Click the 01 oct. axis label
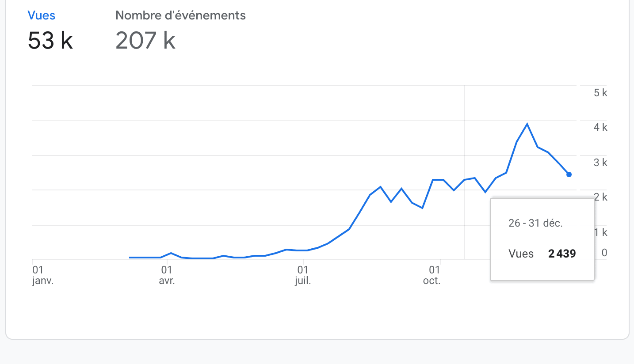The image size is (634, 364). point(432,275)
